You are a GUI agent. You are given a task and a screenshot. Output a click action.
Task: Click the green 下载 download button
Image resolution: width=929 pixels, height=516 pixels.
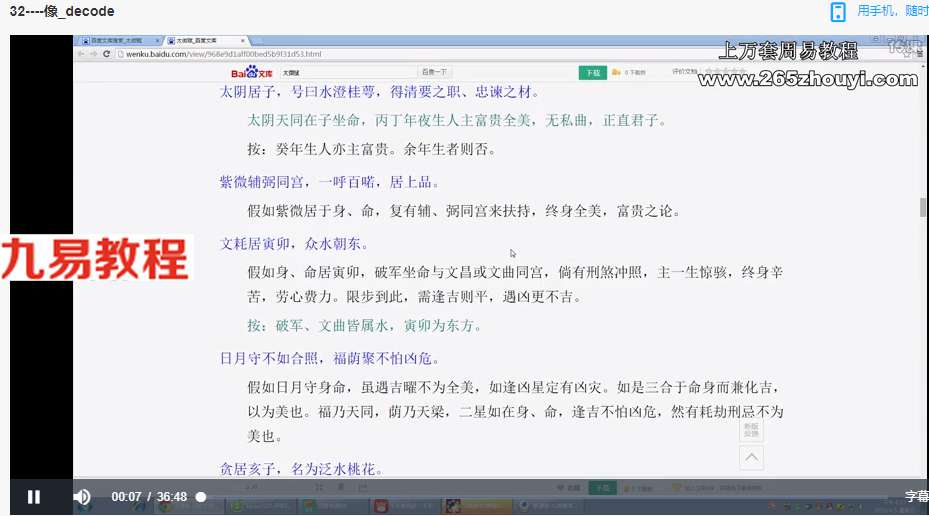592,73
